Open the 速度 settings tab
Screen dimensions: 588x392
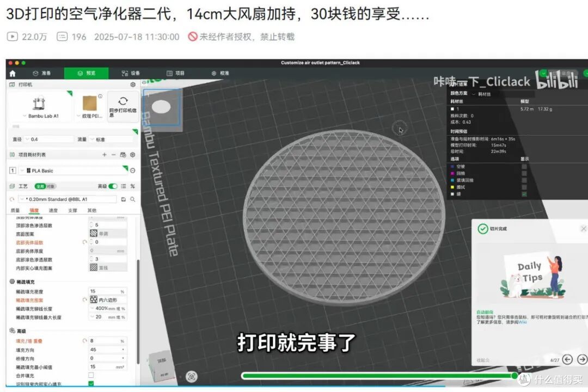(53, 211)
